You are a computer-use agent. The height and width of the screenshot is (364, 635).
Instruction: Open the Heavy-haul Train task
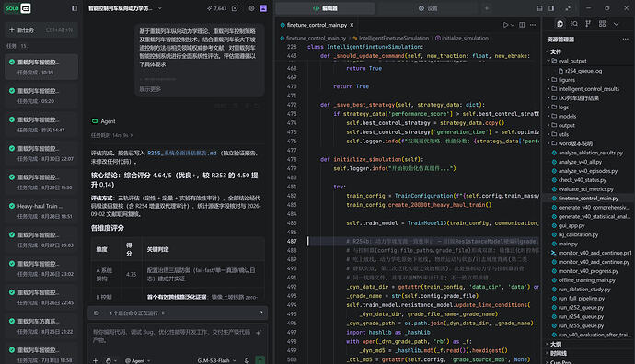pos(40,211)
